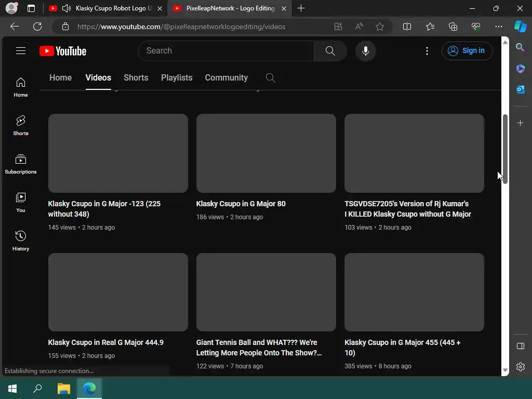Add app to sidebar with plus icon

pyautogui.click(x=520, y=123)
